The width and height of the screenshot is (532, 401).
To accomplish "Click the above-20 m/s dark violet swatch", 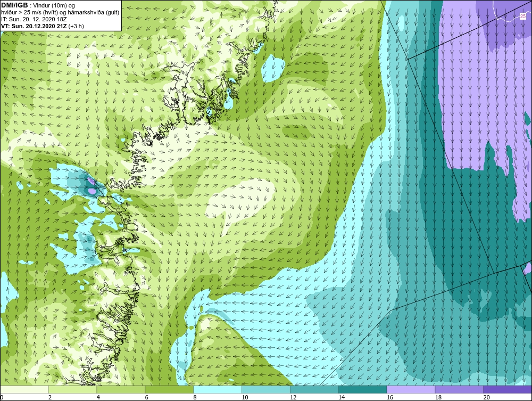I will tap(508, 389).
